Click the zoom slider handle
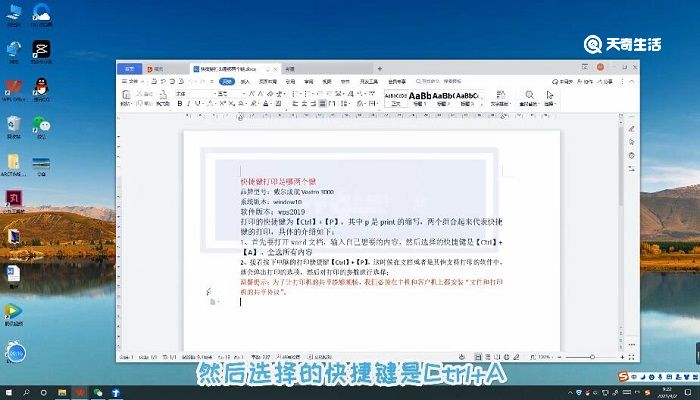The height and width of the screenshot is (400, 700). tap(592, 357)
